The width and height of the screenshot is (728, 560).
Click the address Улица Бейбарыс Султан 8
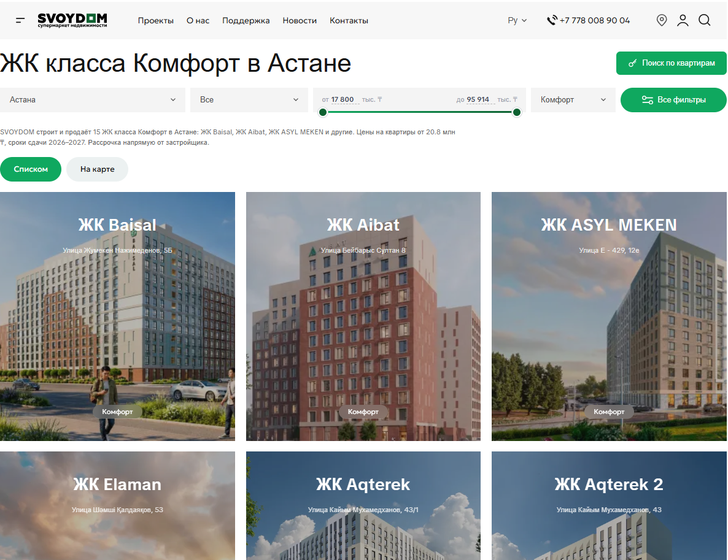coord(363,250)
